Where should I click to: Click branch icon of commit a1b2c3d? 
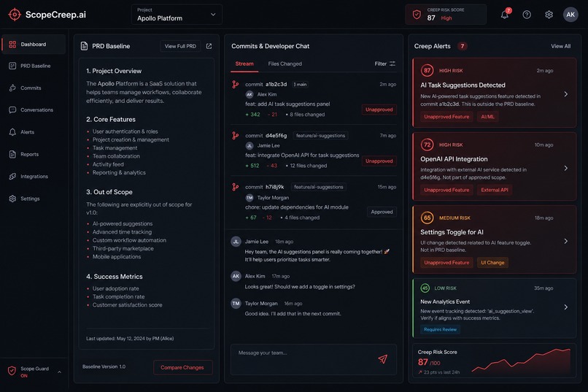coord(235,85)
